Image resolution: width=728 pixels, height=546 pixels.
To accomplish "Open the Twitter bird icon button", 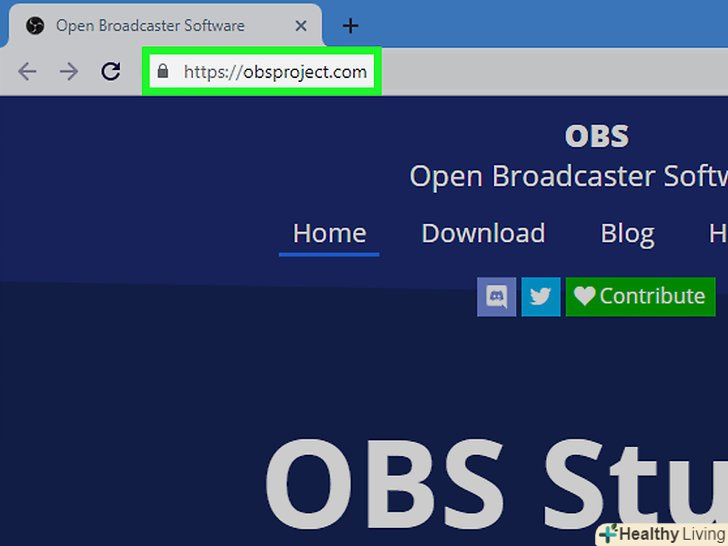I will (541, 297).
